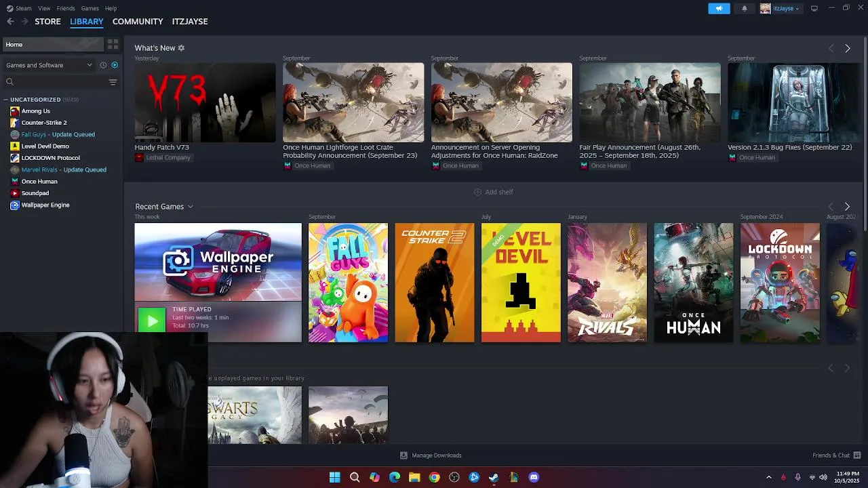This screenshot has width=868, height=488.
Task: Open the notifications bell
Action: pos(745,8)
